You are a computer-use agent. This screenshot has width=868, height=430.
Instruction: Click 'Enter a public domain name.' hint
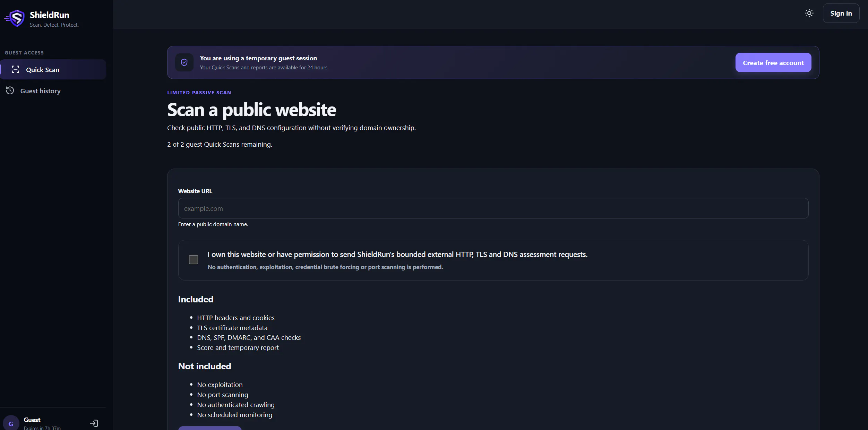(213, 224)
